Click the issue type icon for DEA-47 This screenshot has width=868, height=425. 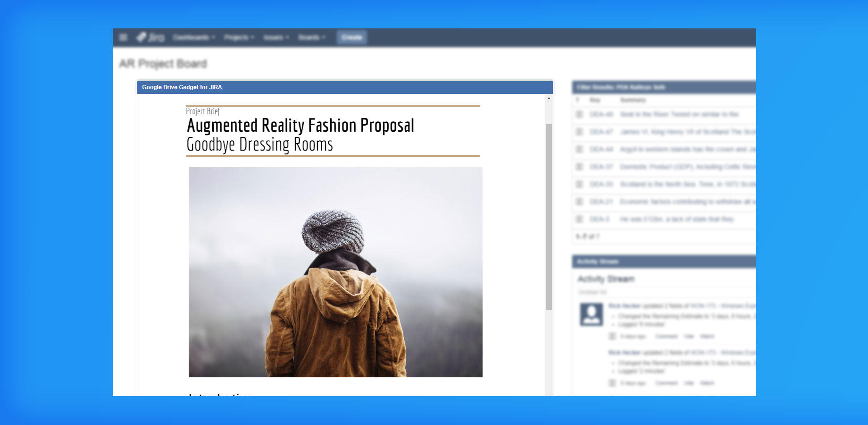[579, 132]
